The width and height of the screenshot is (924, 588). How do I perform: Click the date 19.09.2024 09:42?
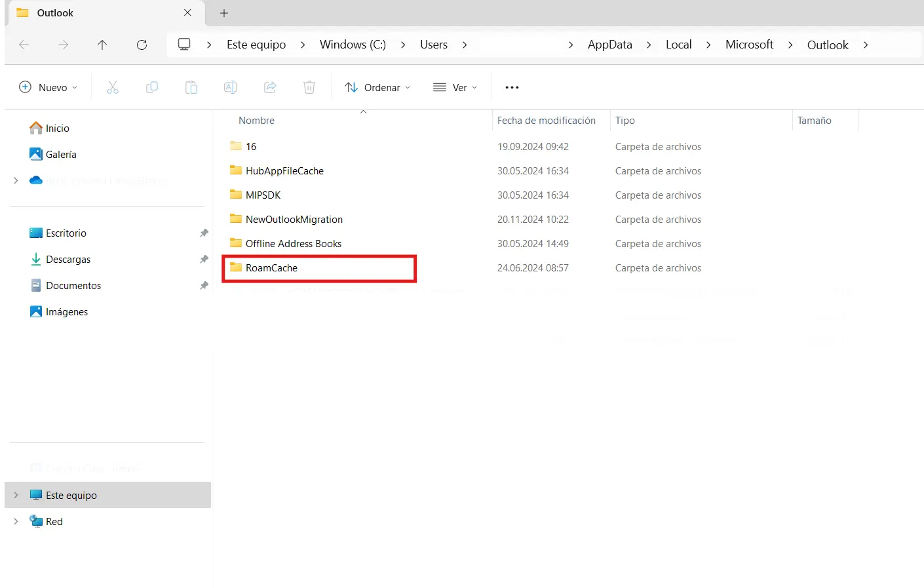coord(533,146)
